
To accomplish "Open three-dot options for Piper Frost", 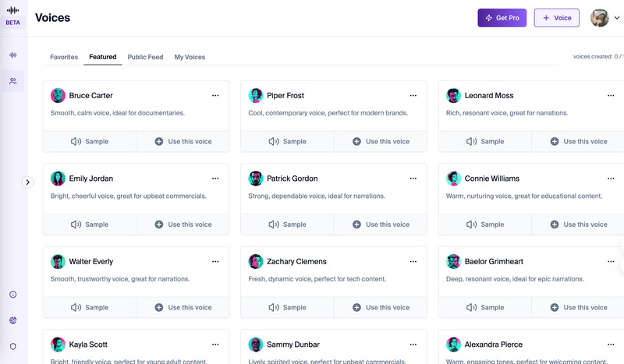I will [413, 96].
